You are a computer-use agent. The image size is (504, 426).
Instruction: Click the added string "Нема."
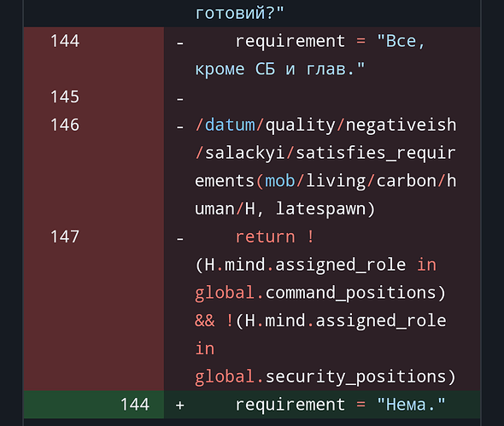click(412, 405)
